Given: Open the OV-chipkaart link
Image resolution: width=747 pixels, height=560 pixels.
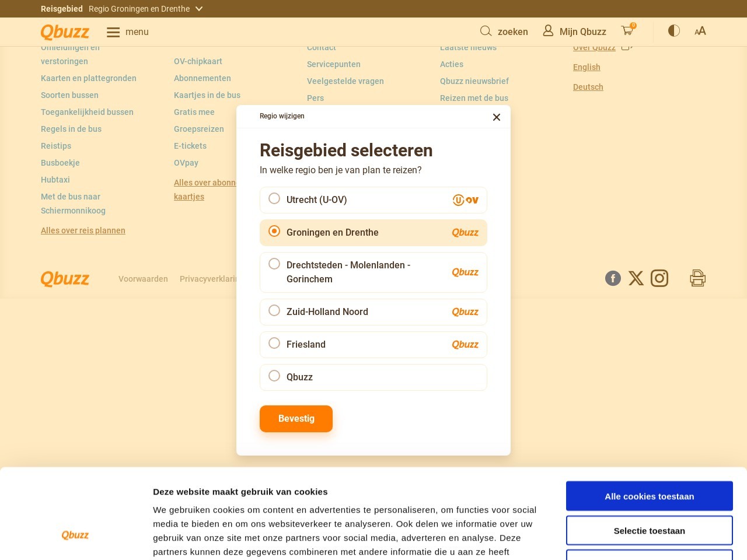Looking at the screenshot, I should point(198,61).
